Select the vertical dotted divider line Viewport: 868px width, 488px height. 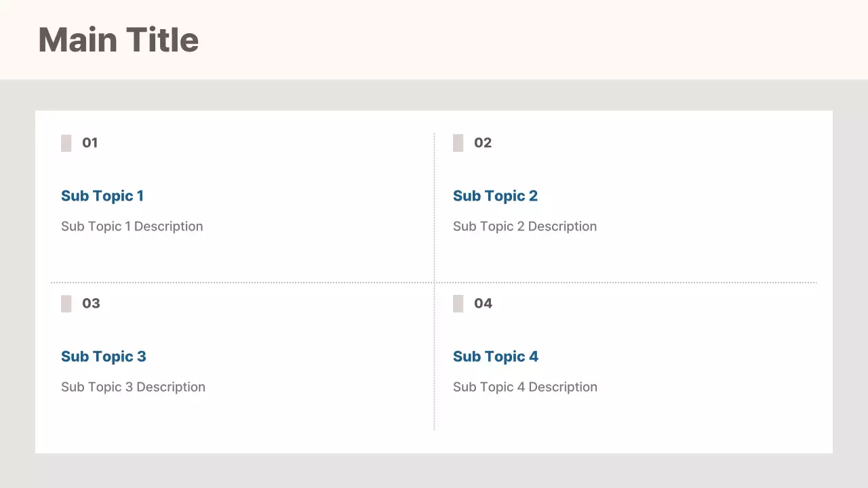pyautogui.click(x=434, y=203)
